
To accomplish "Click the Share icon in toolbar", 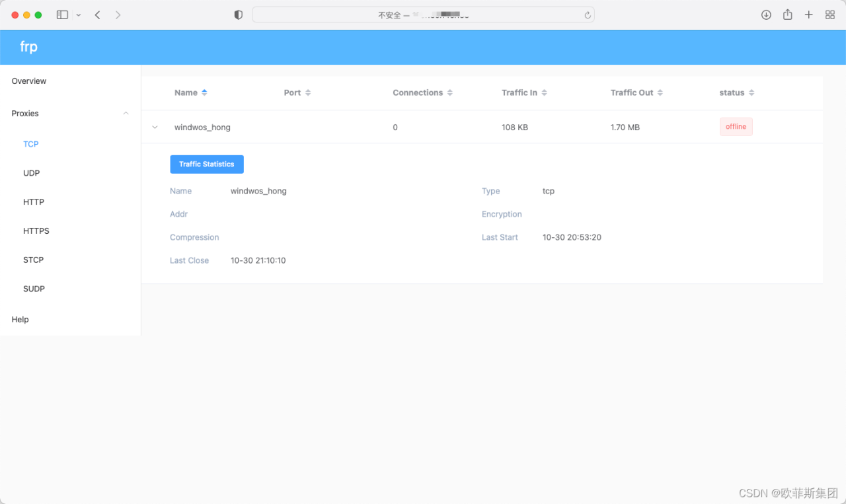I will 787,15.
